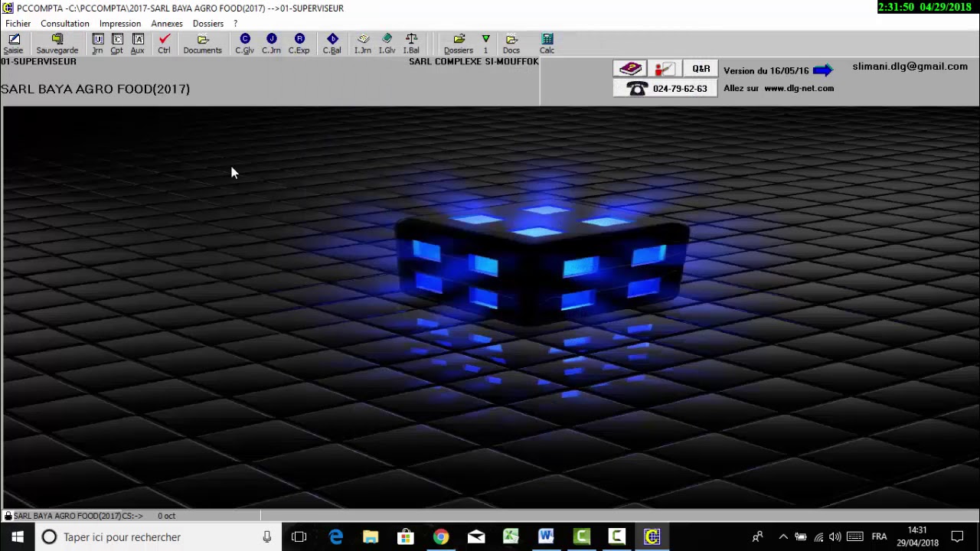The image size is (980, 551).
Task: Launch the Calc calculator
Action: pos(547,44)
